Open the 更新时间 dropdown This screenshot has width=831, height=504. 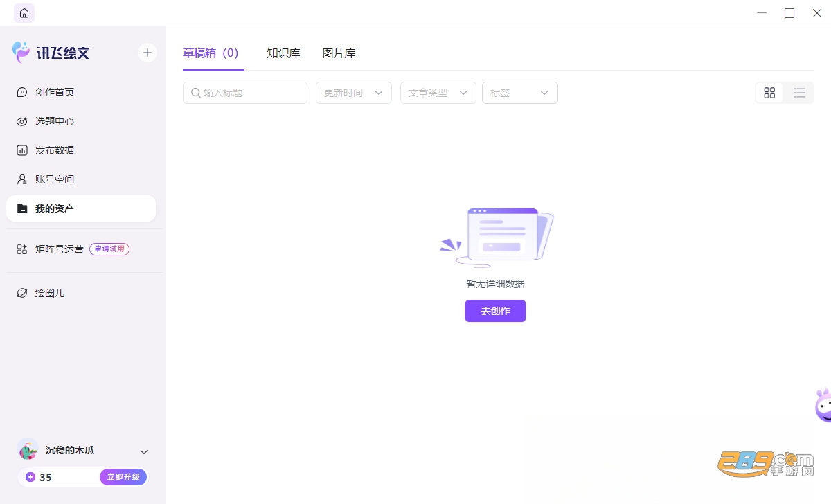click(354, 93)
